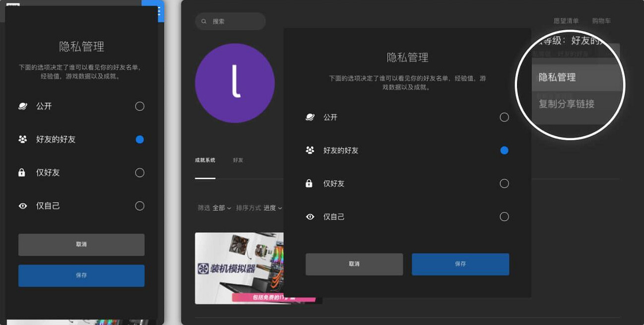Click the eye icon in the left privacy panel
The width and height of the screenshot is (644, 325).
click(22, 206)
